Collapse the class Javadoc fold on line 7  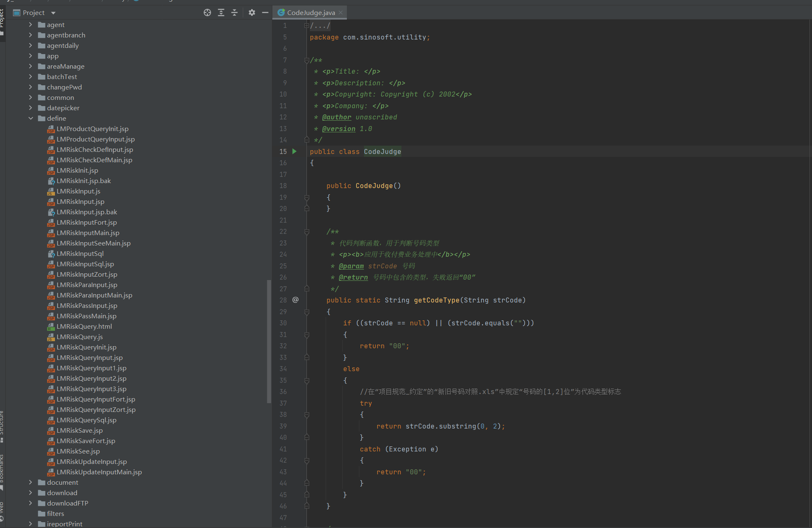[306, 60]
